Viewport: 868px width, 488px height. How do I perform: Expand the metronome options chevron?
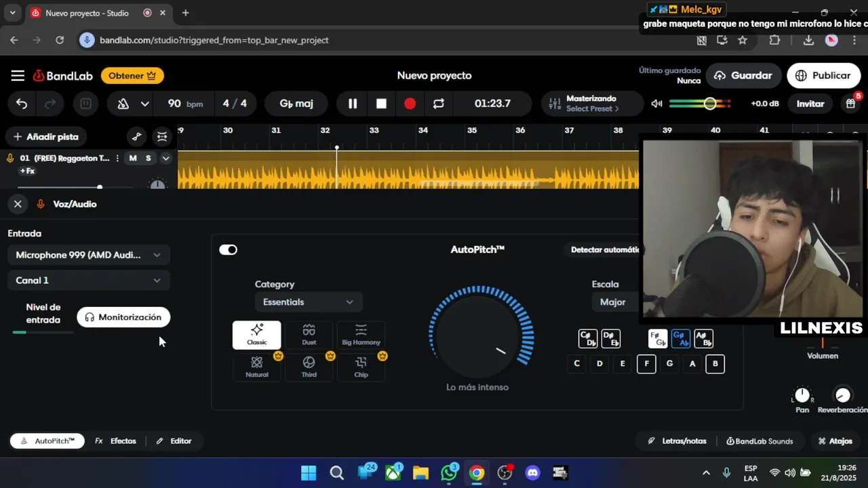[x=144, y=104]
